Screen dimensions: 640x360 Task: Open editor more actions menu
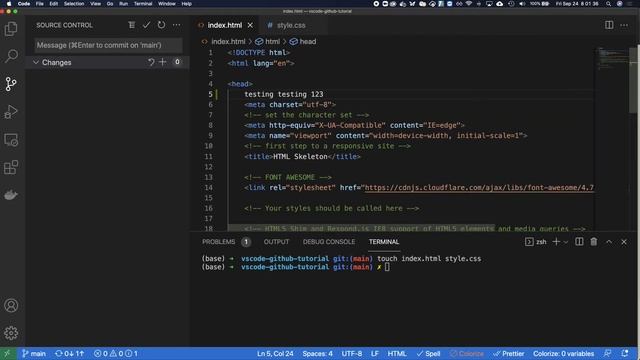click(624, 25)
